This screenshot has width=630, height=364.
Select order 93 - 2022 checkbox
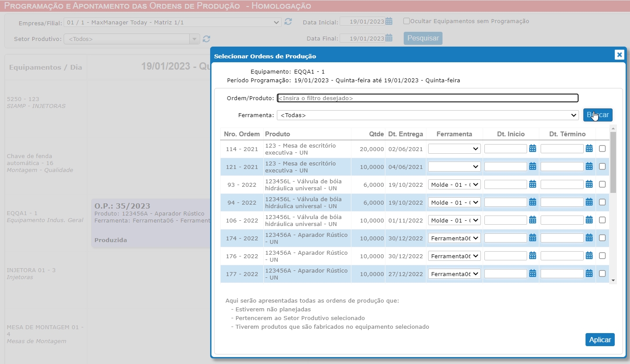click(x=602, y=184)
